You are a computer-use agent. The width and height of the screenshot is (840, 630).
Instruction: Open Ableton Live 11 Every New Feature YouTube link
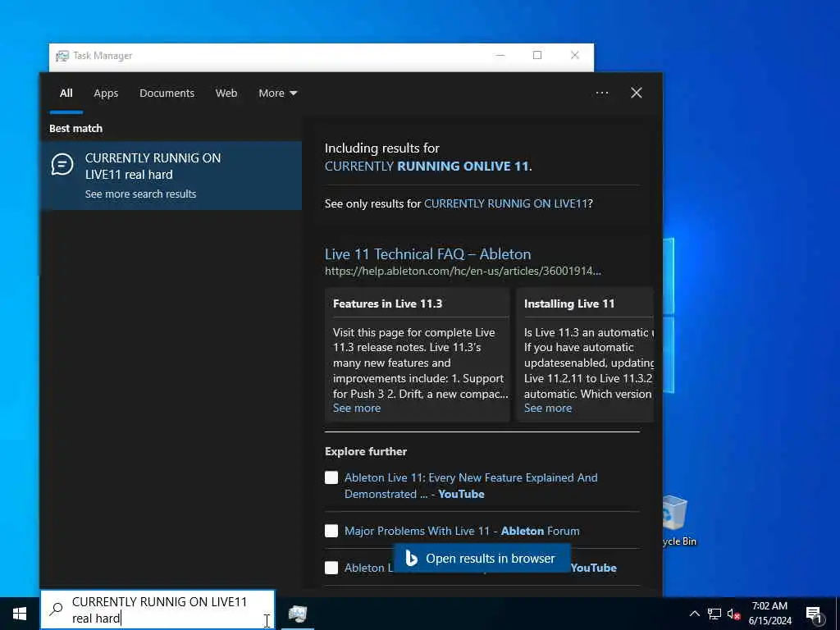tap(471, 486)
